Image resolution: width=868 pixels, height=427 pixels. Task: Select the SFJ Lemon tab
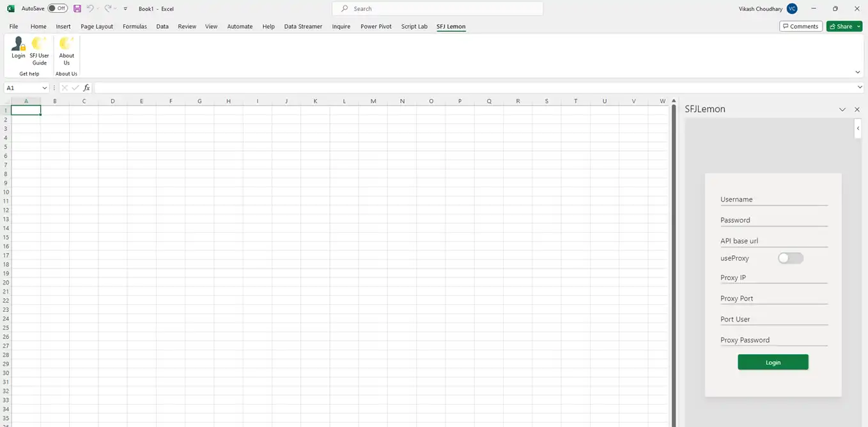(451, 26)
